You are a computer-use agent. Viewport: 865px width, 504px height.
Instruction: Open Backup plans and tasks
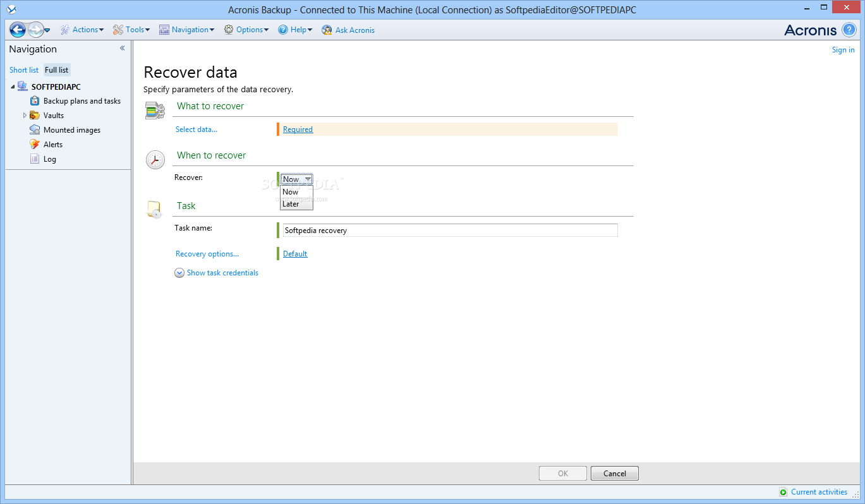tap(82, 101)
